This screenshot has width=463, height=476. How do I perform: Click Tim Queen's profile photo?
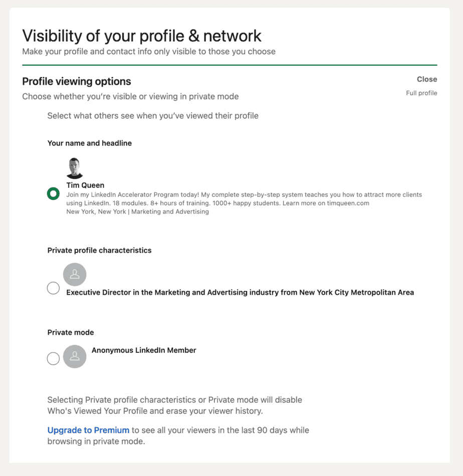75,168
